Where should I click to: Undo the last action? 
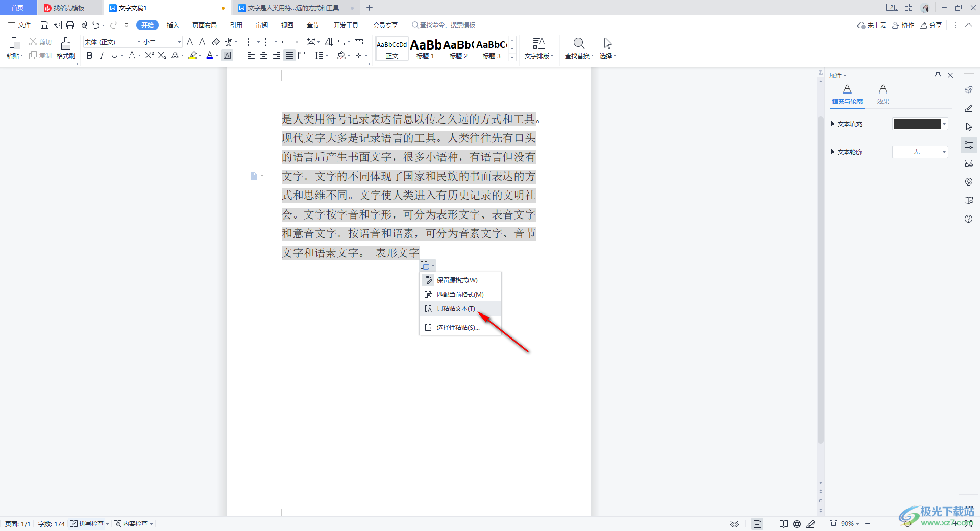point(95,25)
